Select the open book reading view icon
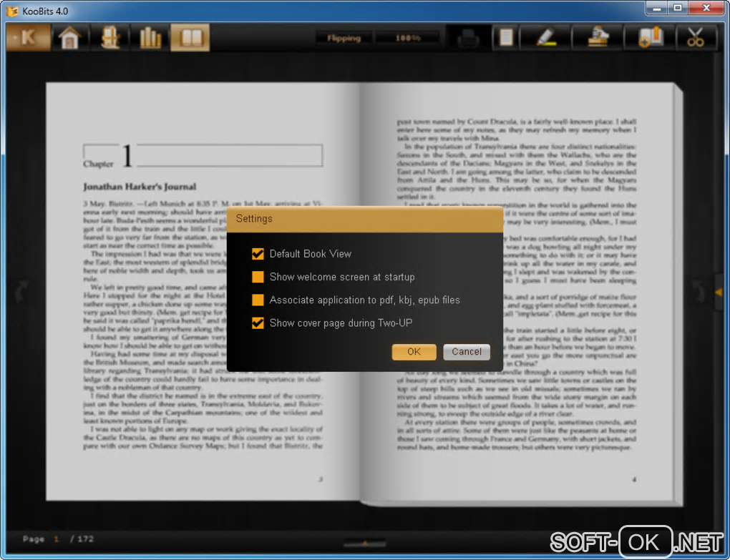730x560 pixels. tap(190, 37)
